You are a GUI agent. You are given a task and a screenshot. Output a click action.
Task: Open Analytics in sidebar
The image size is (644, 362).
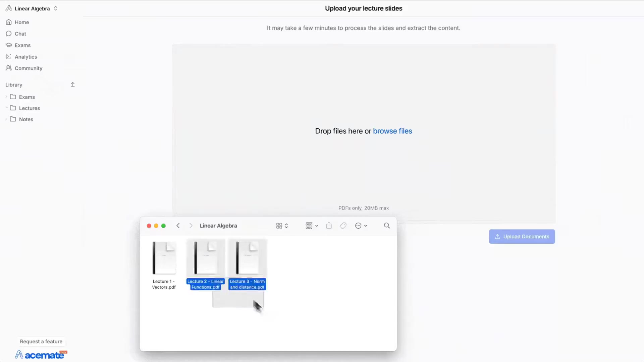25,57
